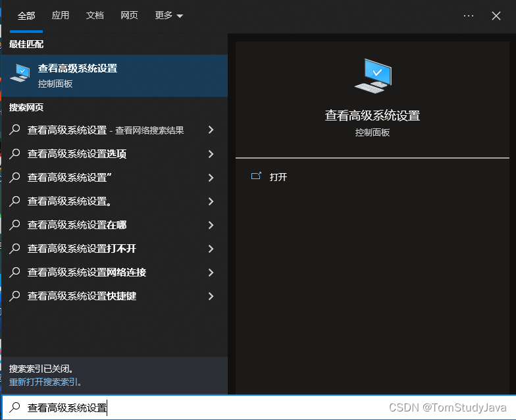Click search icon beside 查看网络搜索结果 suggestion
Screen dimensions: 516x420
coord(14,130)
